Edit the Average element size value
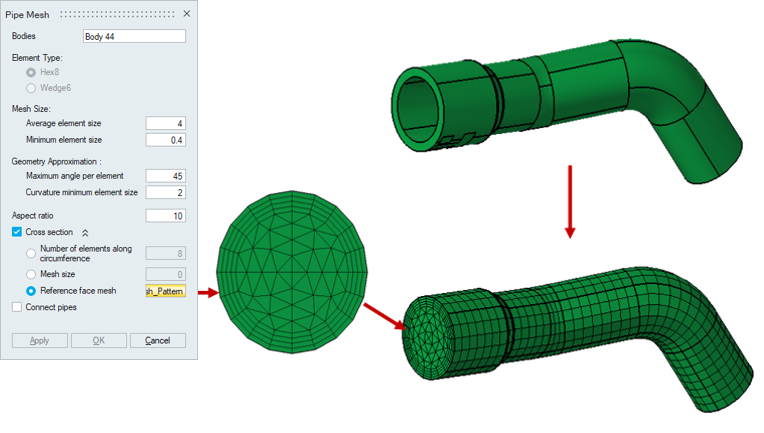764x433 pixels. pos(166,123)
